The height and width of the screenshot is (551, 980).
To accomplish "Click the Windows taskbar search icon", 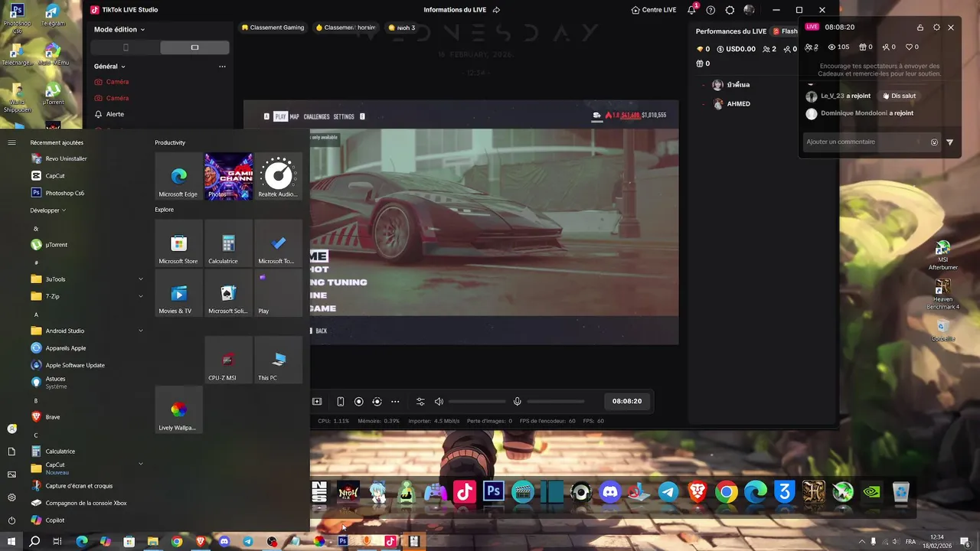I will pyautogui.click(x=34, y=541).
